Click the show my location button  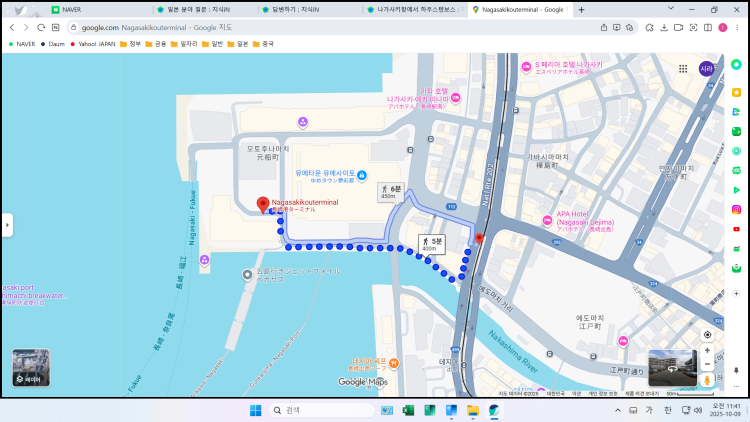708,334
